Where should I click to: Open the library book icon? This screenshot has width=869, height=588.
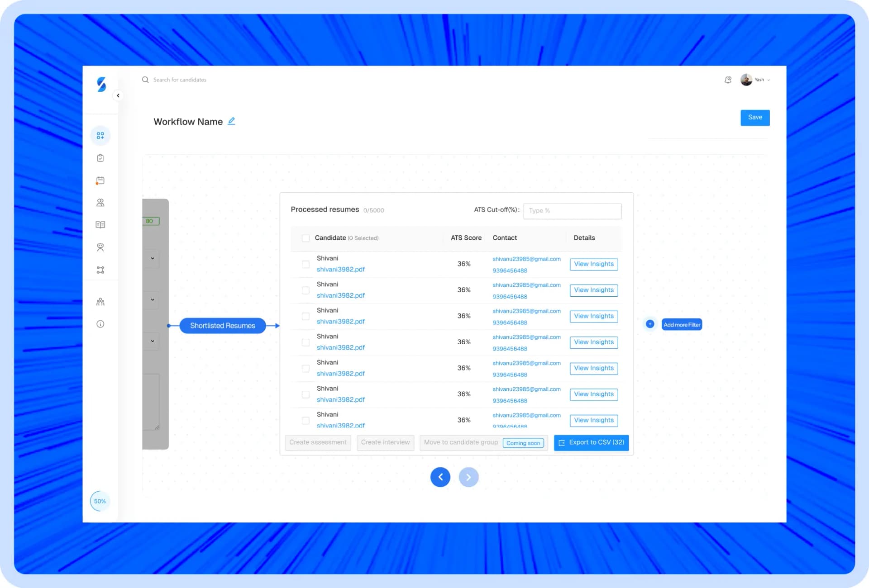pos(100,225)
